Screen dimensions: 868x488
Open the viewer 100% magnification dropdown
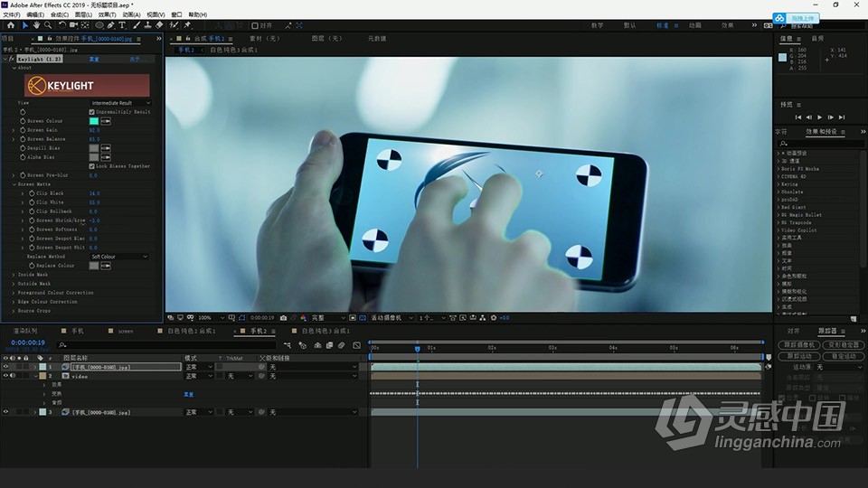point(211,318)
